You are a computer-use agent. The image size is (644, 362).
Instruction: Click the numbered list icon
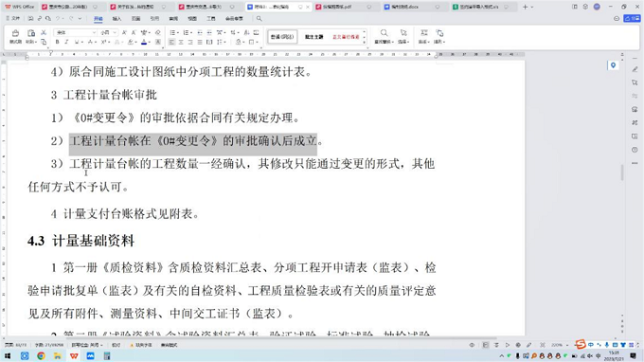click(x=186, y=32)
